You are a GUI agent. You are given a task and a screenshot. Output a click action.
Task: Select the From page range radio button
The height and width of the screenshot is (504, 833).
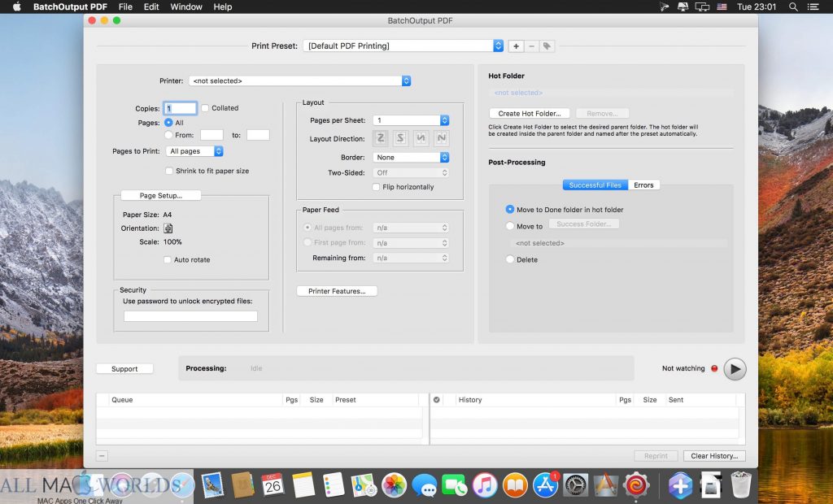168,136
